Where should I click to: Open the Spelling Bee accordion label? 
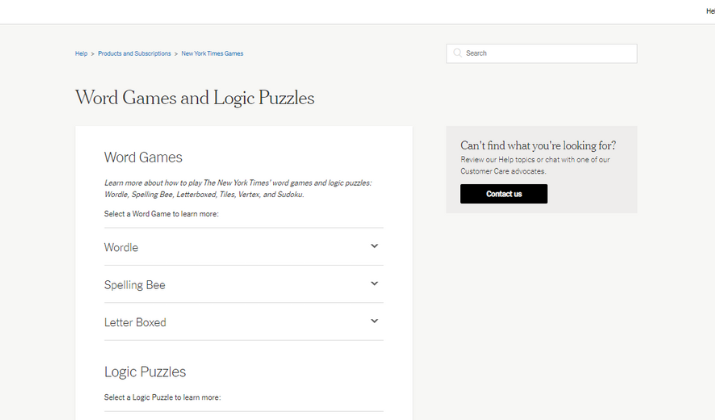pyautogui.click(x=135, y=285)
